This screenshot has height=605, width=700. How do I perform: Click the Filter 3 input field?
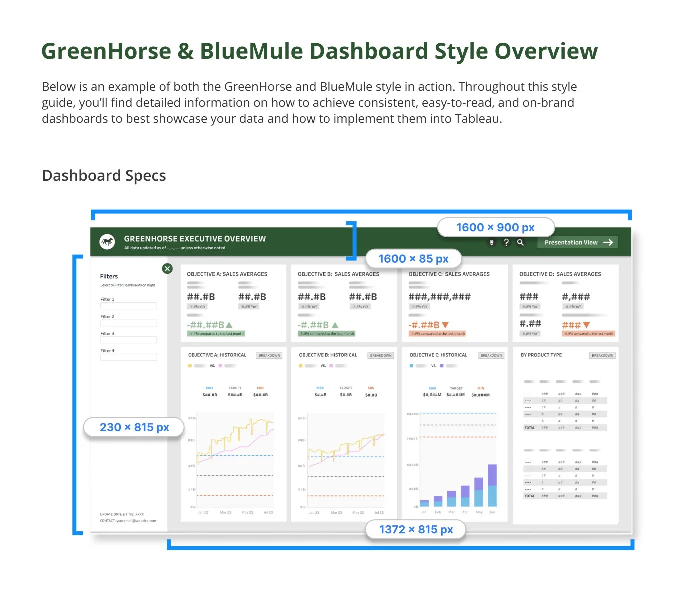tap(129, 340)
